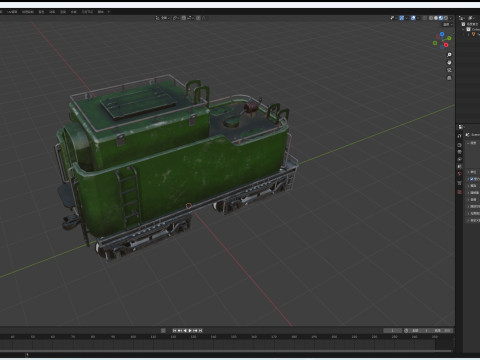The image size is (480, 360).
Task: Open the Output properties tab
Action: coord(459,152)
